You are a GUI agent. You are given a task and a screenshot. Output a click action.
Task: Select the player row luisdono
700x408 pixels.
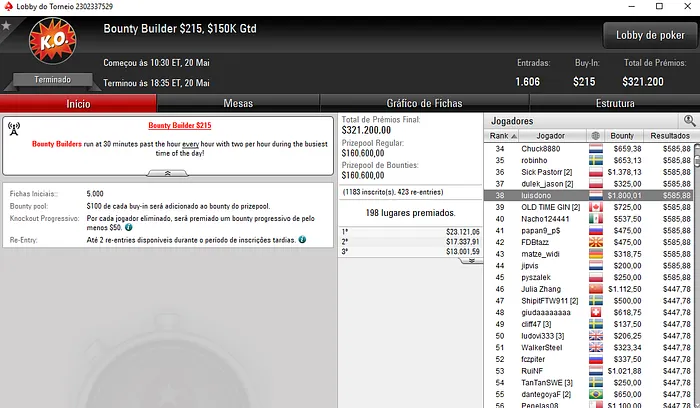(588, 196)
